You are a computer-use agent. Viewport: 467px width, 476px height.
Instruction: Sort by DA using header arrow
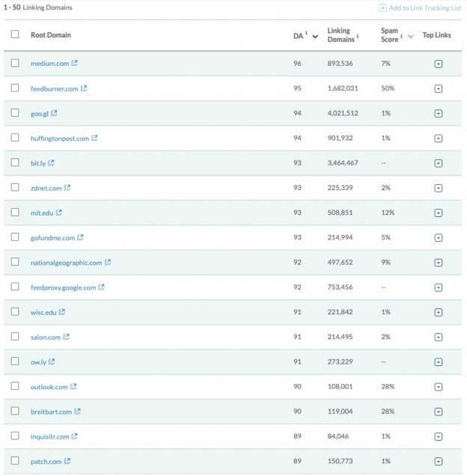315,37
